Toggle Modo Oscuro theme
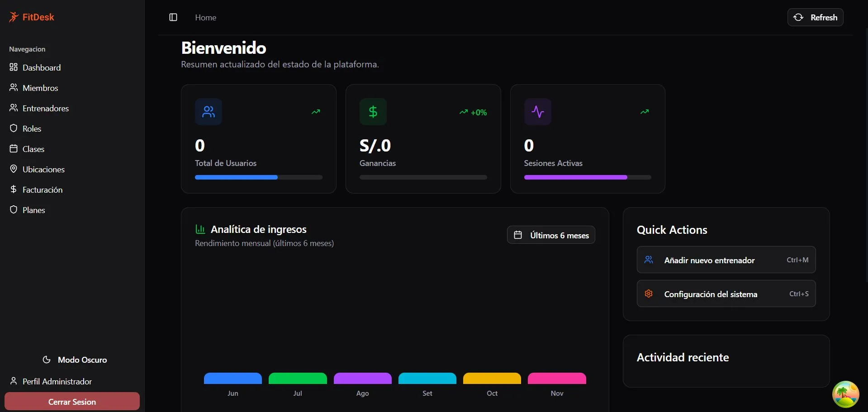This screenshot has height=412, width=868. 75,360
